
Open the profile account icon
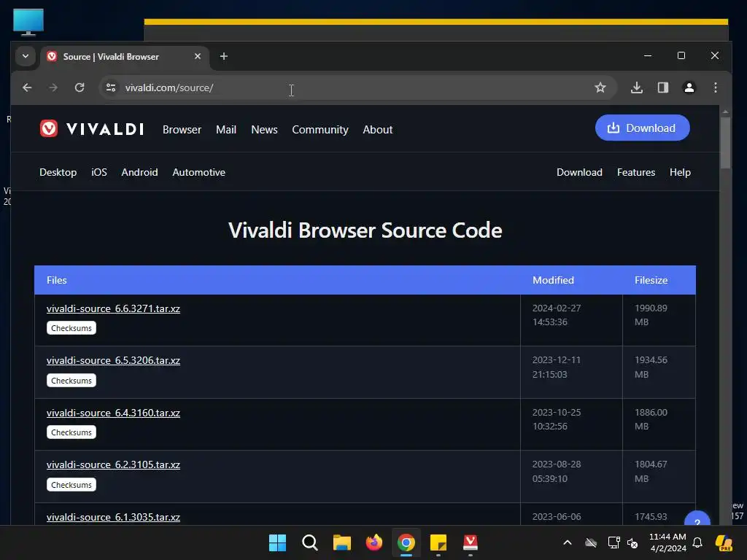(689, 87)
